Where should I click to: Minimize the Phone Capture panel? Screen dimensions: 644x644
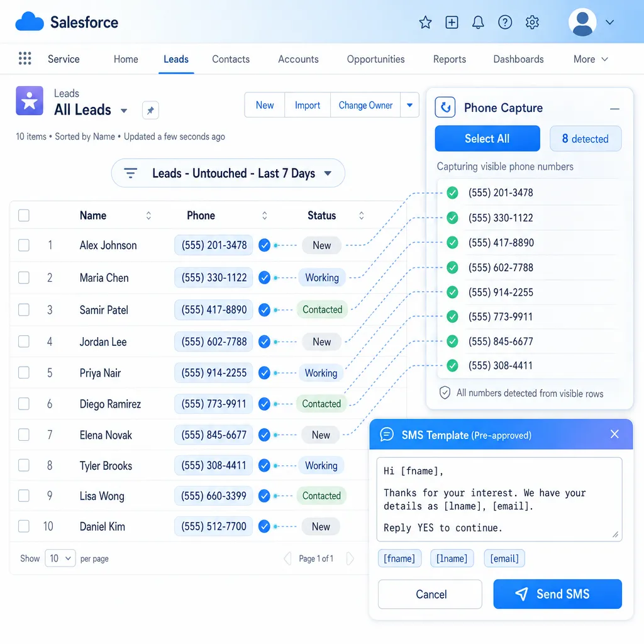pos(614,109)
